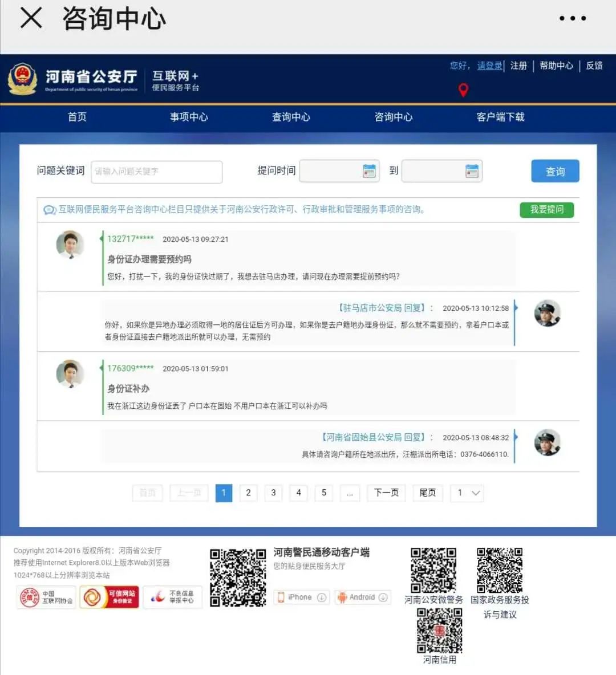Screen dimensions: 616x675
Task: Click username 176309*****
Action: [131, 368]
